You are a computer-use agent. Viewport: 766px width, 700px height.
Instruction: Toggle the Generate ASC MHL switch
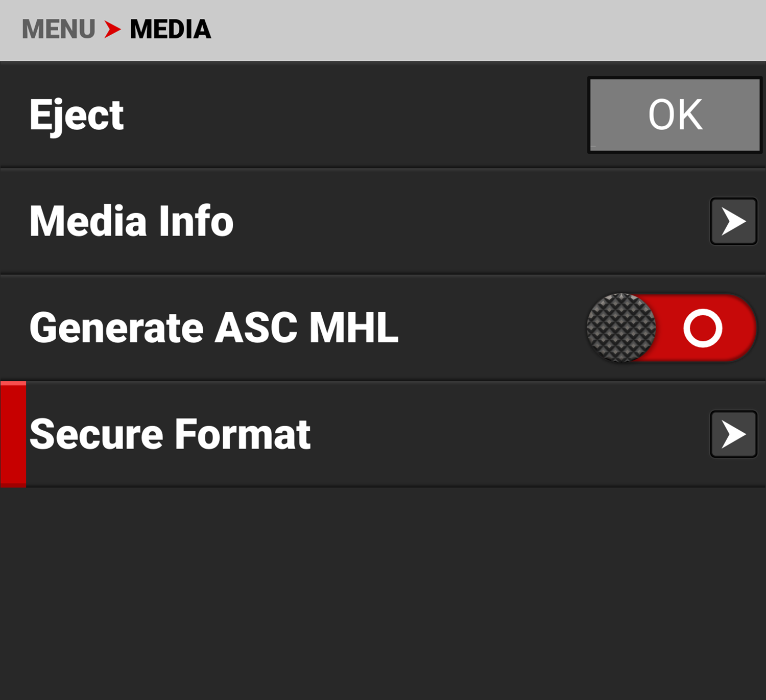point(671,328)
